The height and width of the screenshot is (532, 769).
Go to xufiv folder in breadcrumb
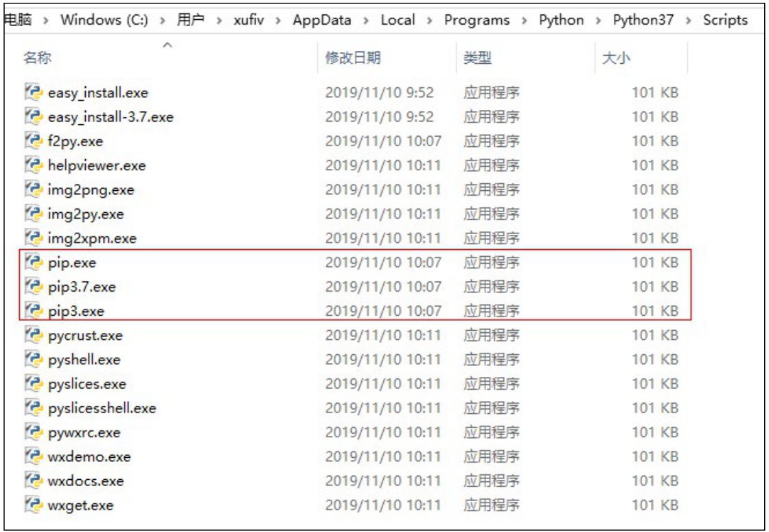coord(249,20)
